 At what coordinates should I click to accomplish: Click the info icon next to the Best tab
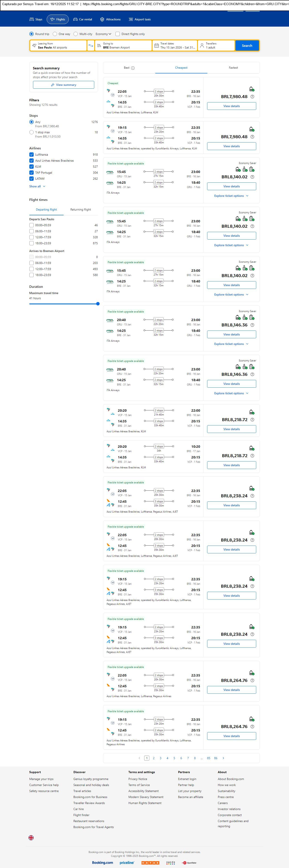(x=133, y=68)
